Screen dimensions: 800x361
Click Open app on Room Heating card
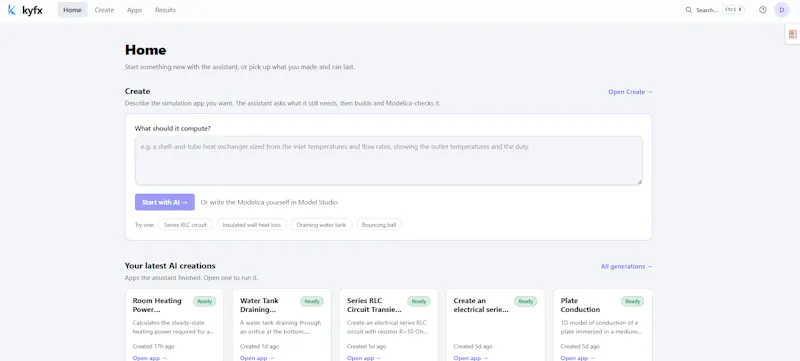point(149,358)
